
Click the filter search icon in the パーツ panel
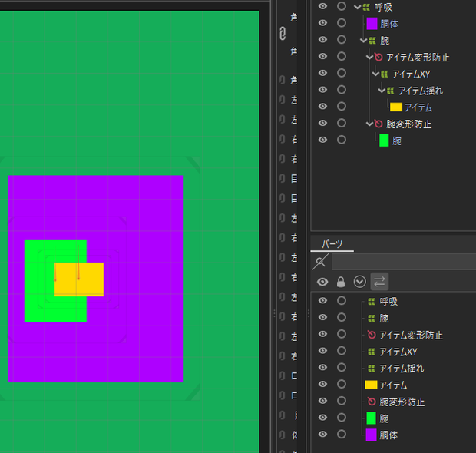(320, 262)
